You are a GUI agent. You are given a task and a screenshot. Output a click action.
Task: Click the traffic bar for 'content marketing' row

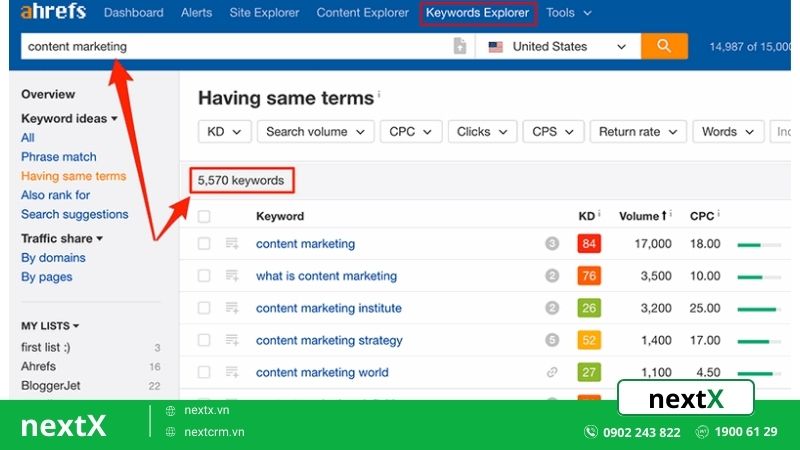pos(759,245)
